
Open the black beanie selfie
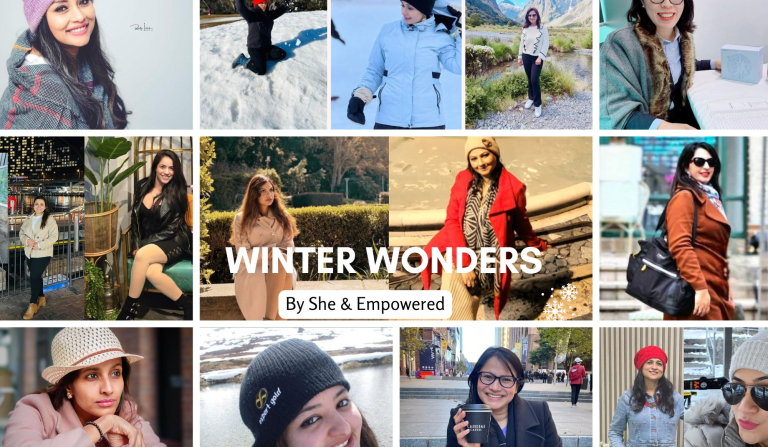[296, 387]
